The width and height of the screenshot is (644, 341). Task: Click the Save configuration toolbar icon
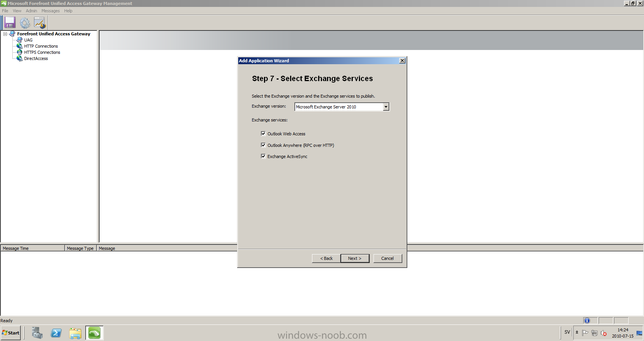(x=10, y=23)
